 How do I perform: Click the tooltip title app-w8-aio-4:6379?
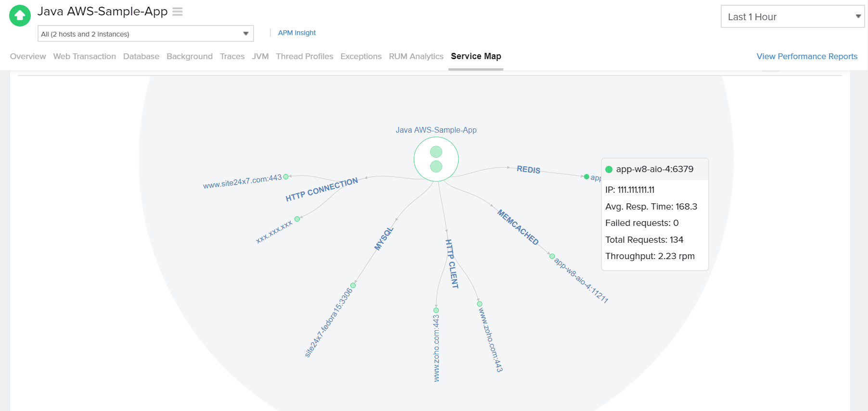(x=655, y=169)
